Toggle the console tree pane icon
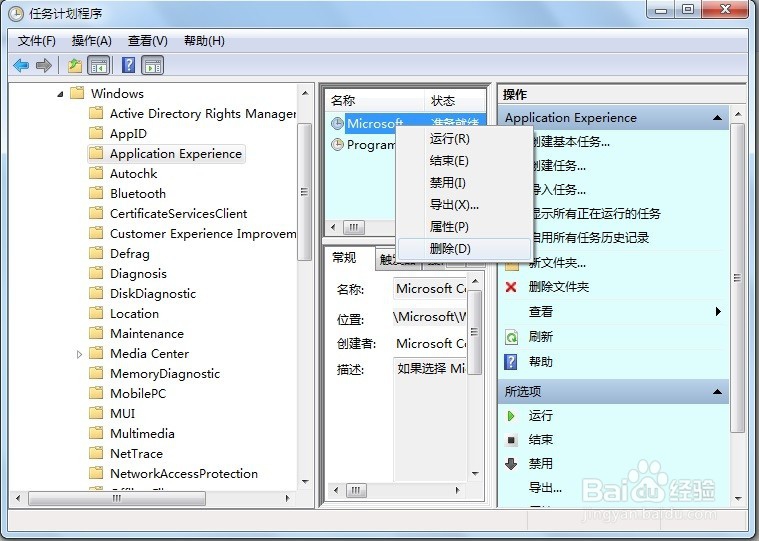Viewport: 759px width, 541px height. click(x=99, y=65)
